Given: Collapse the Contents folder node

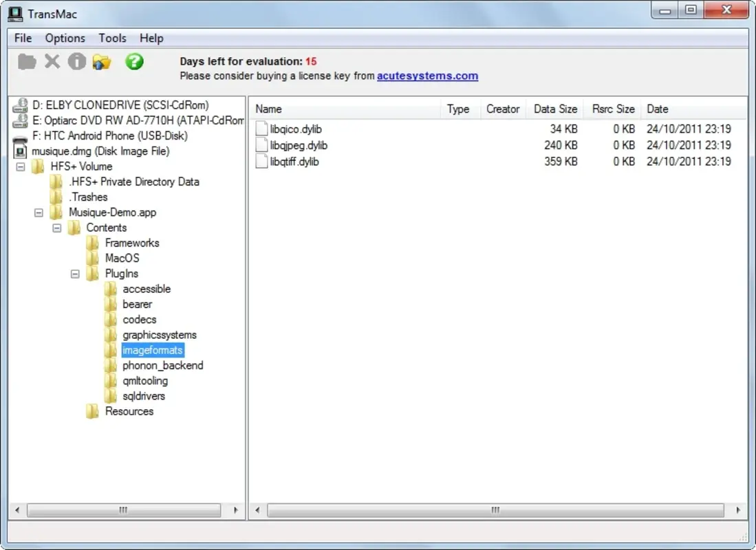Looking at the screenshot, I should [57, 228].
